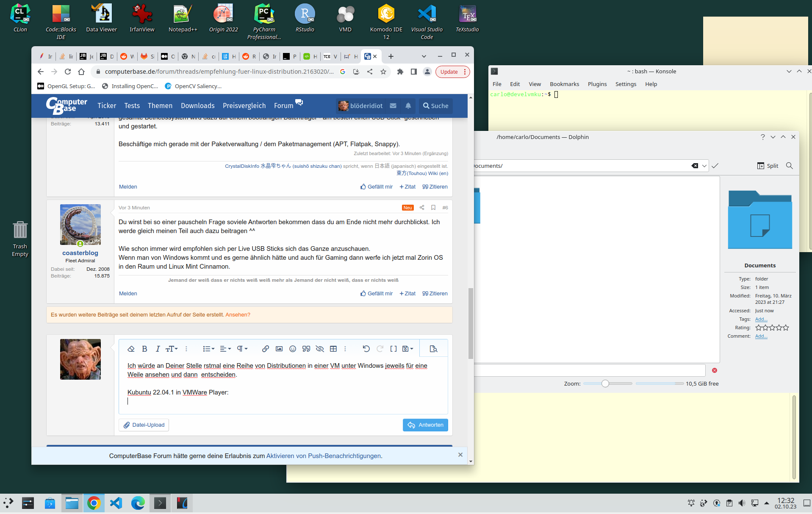This screenshot has width=812, height=514.
Task: Click the spoiler (crossed eye) icon in the editor
Action: 320,349
